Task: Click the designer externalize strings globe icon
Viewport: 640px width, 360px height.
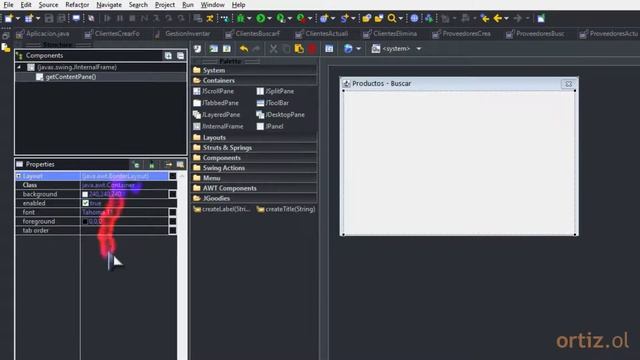Action: [348, 49]
